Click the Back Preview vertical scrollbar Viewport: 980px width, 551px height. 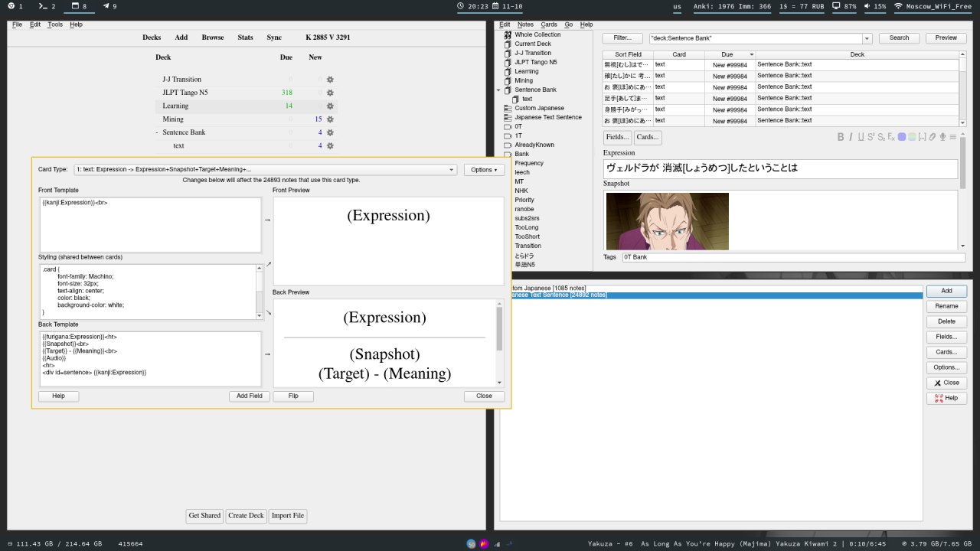click(500, 342)
